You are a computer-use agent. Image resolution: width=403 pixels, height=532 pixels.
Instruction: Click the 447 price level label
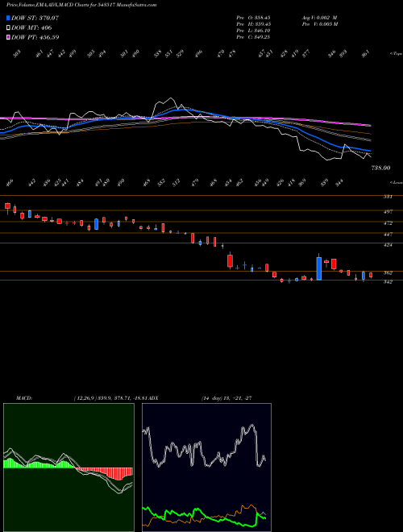pyautogui.click(x=388, y=235)
